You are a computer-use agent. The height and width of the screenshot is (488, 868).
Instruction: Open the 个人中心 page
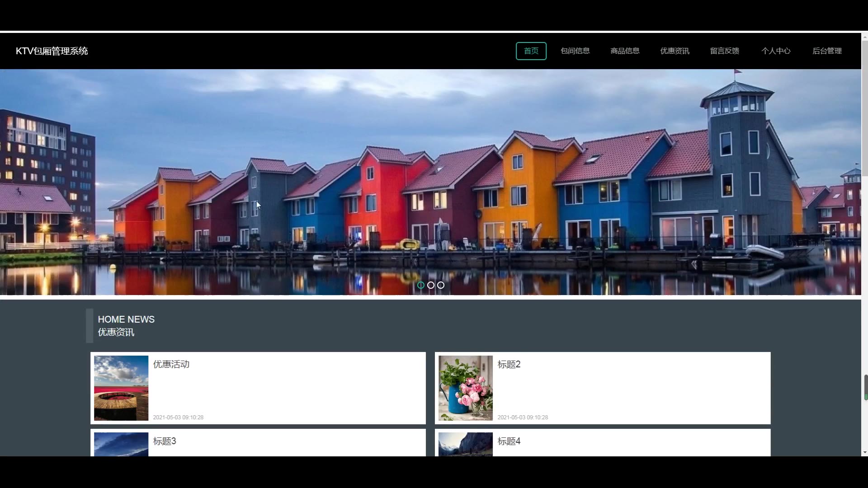[x=776, y=51]
